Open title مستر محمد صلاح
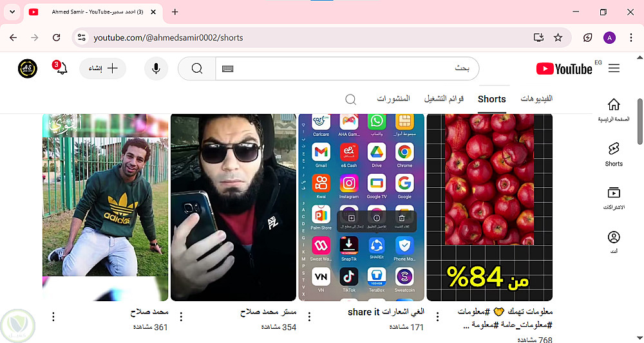The height and width of the screenshot is (343, 644). pyautogui.click(x=268, y=312)
